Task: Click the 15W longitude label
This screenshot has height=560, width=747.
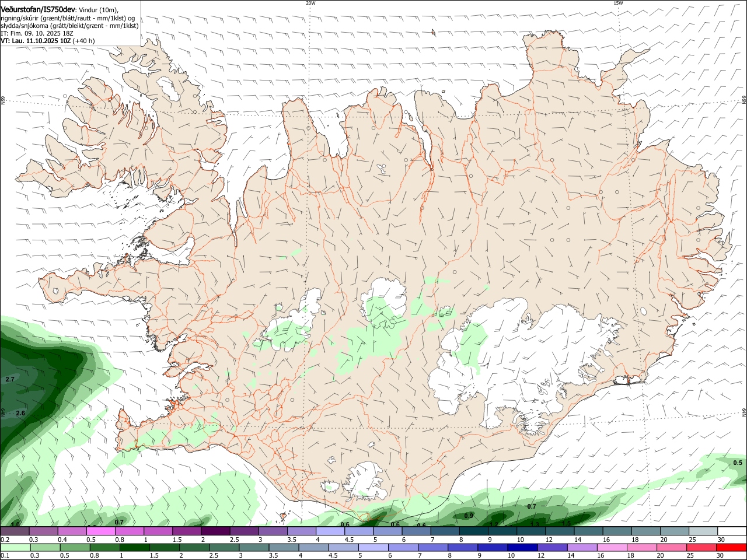Action: (x=618, y=3)
